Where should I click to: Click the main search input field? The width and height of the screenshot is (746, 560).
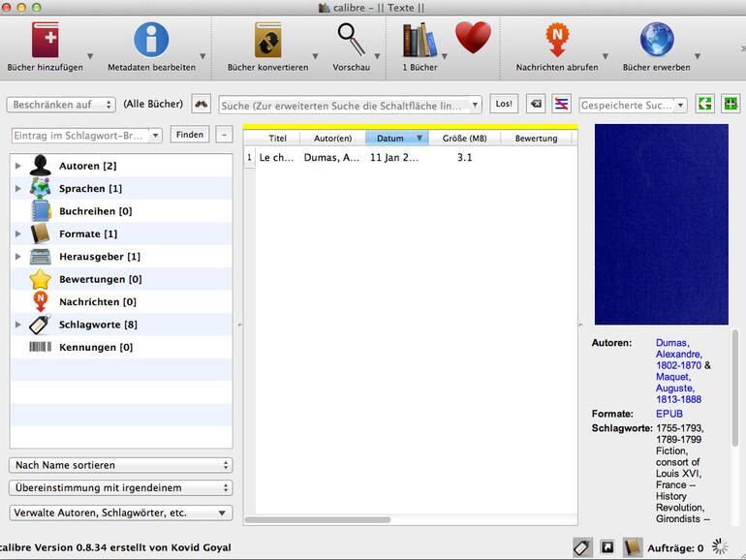344,105
